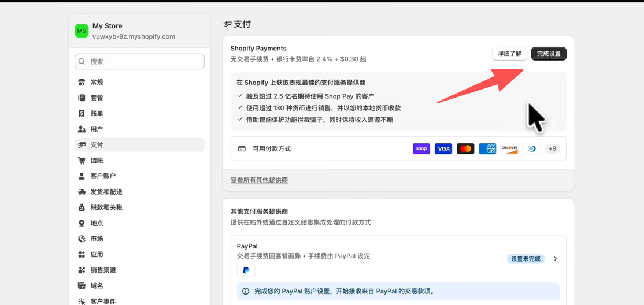Click the 地点 sidebar label
The image size is (644, 305).
tap(97, 223)
